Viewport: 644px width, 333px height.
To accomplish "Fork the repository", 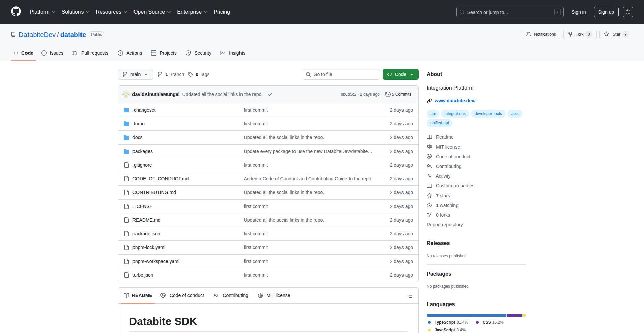I will [x=579, y=34].
